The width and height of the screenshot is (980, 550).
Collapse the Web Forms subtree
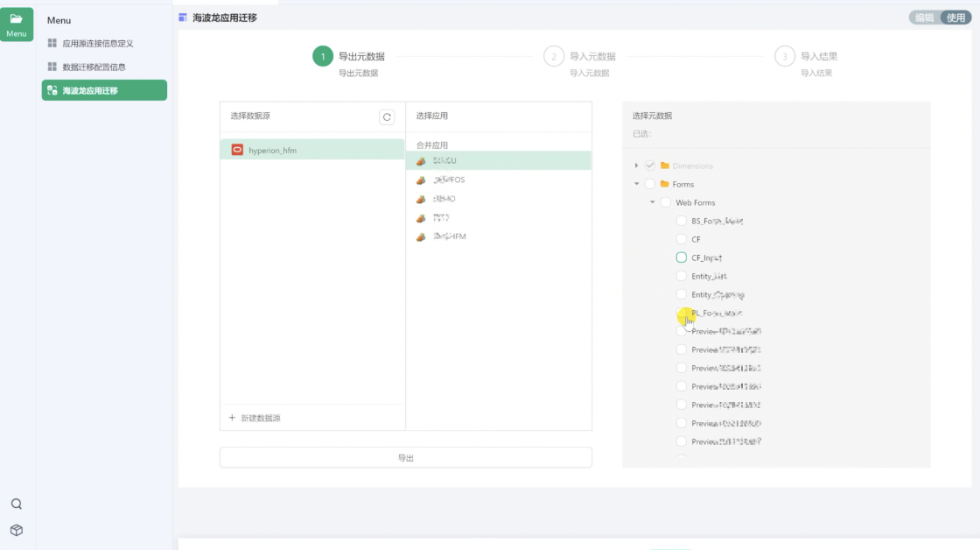(x=652, y=202)
